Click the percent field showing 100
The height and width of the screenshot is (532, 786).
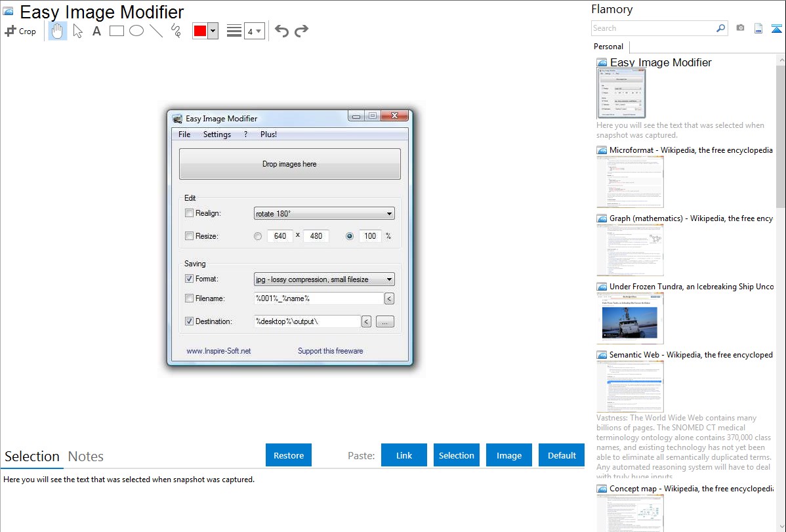pyautogui.click(x=370, y=236)
